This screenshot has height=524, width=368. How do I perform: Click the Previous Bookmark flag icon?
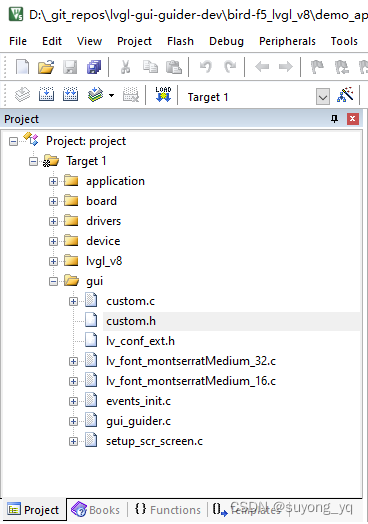click(x=342, y=67)
